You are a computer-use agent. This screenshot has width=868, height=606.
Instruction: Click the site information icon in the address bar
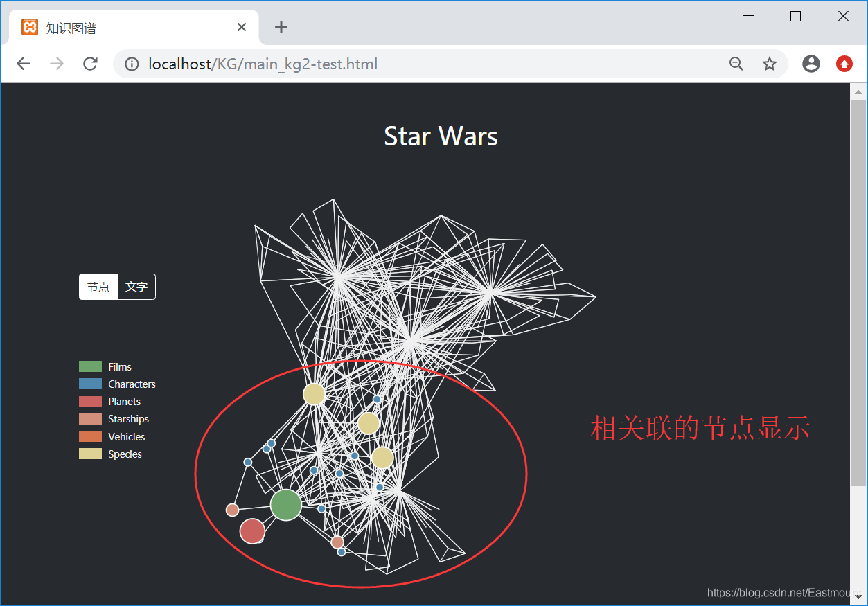[x=132, y=64]
